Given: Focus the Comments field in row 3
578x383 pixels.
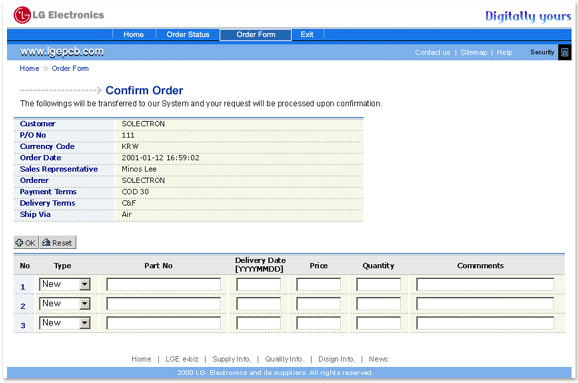Looking at the screenshot, I should coord(485,323).
